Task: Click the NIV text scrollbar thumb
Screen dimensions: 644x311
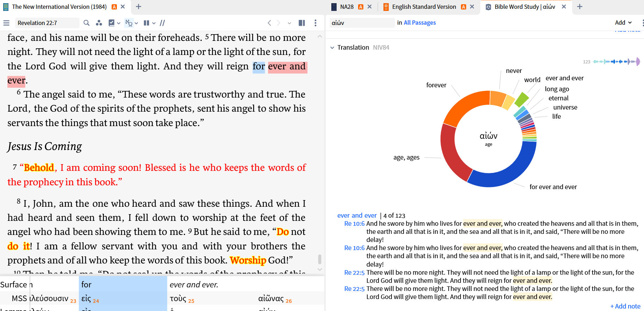Action: 320,259
